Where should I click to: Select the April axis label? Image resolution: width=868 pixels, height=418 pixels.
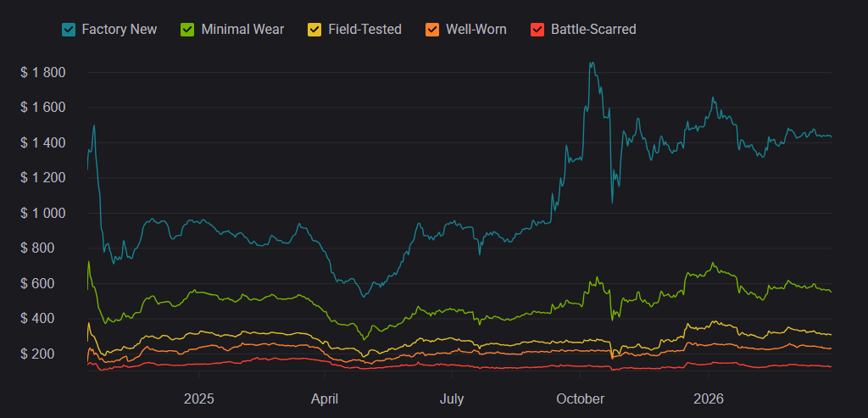click(326, 398)
